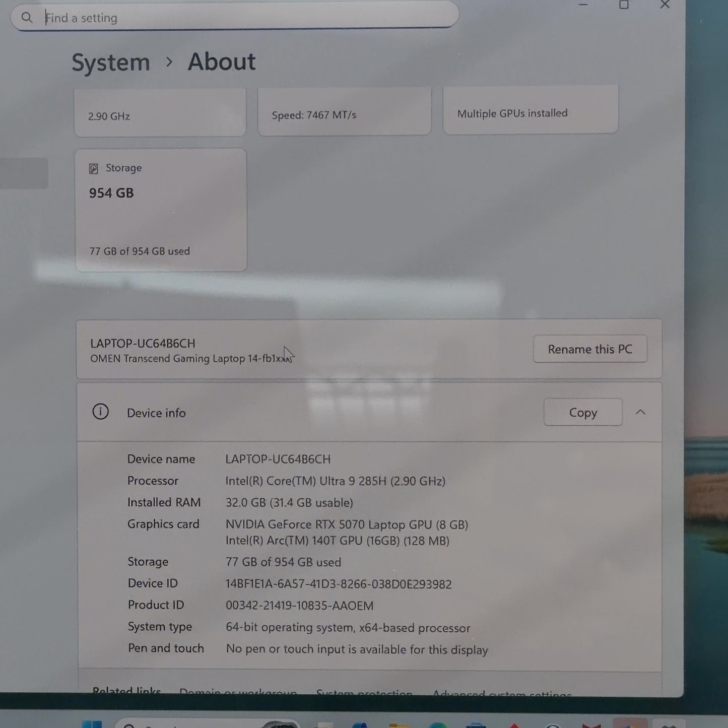This screenshot has width=728, height=728.
Task: Click the info icon beside Device info
Action: (x=101, y=412)
